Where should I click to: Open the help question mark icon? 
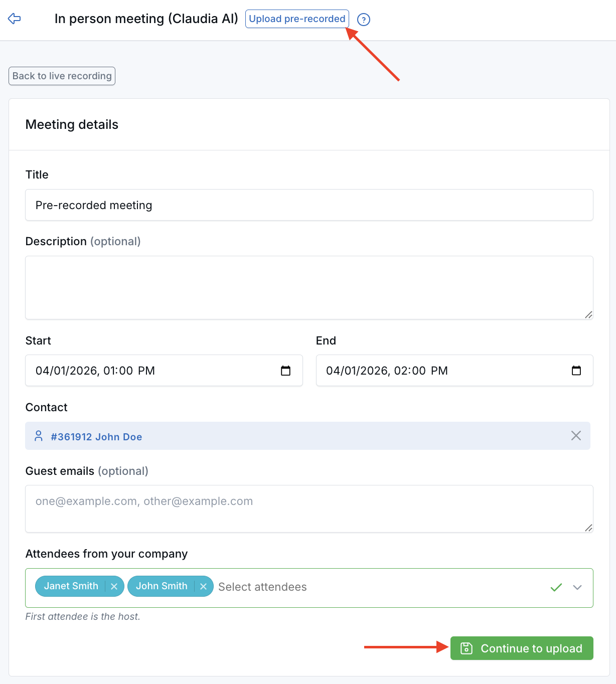pyautogui.click(x=363, y=20)
